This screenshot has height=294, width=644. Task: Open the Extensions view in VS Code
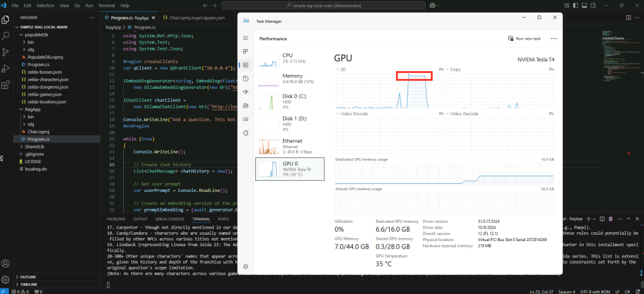coord(6,85)
